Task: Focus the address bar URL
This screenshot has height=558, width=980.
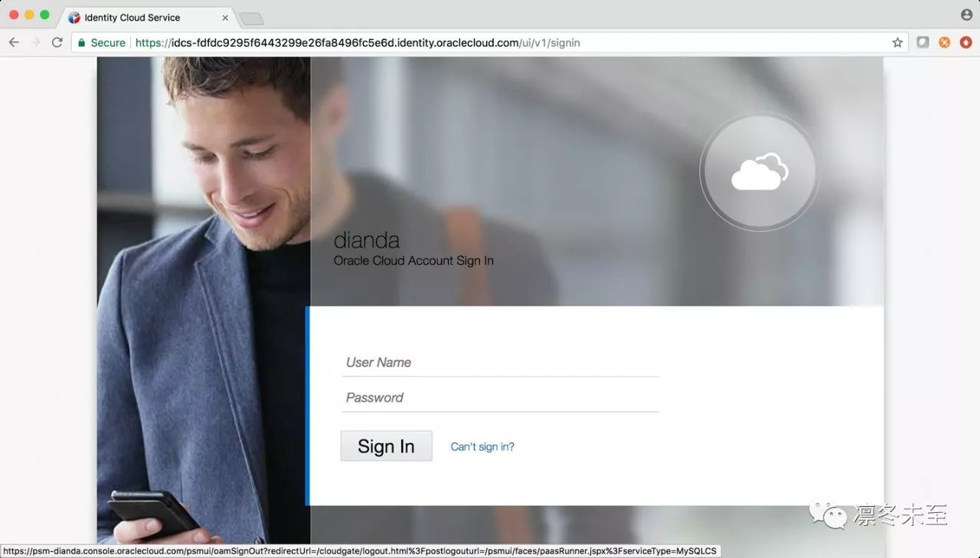Action: tap(358, 43)
